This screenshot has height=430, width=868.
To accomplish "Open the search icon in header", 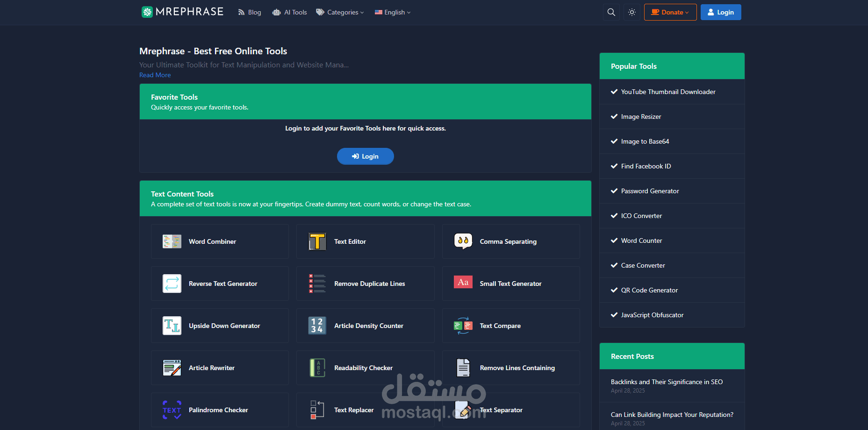I will [x=611, y=12].
